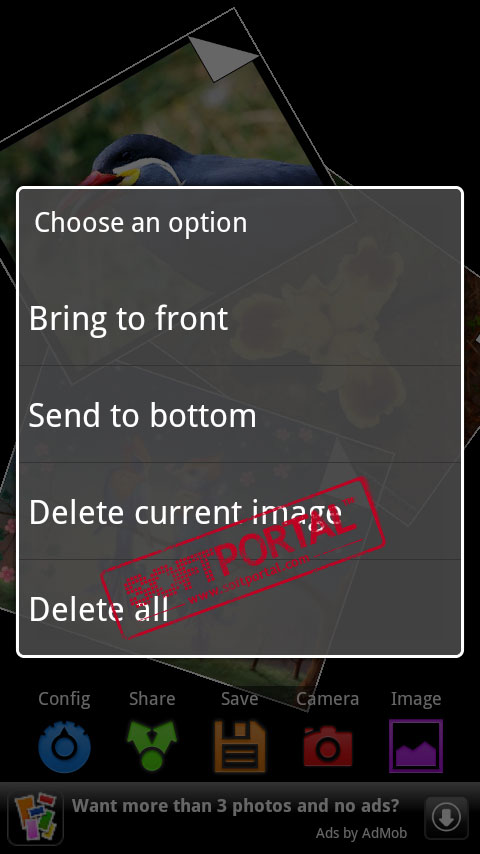Tap the collage app icon in the ad banner
The height and width of the screenshot is (854, 480).
click(x=36, y=818)
